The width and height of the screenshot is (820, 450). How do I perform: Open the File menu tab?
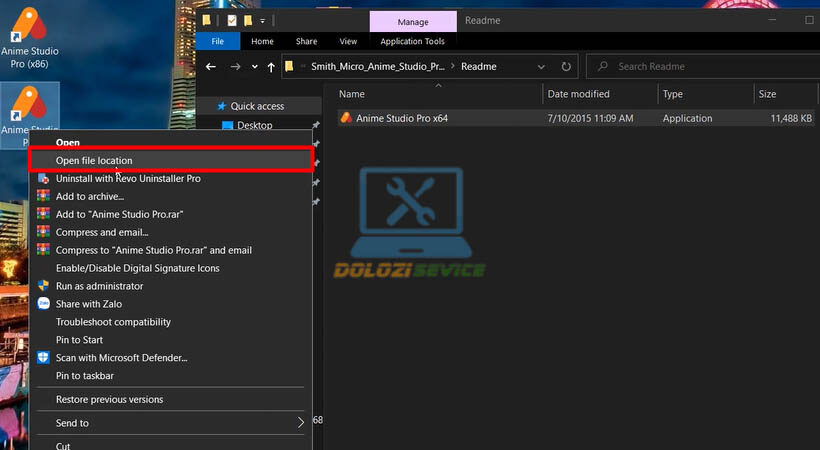pyautogui.click(x=217, y=41)
